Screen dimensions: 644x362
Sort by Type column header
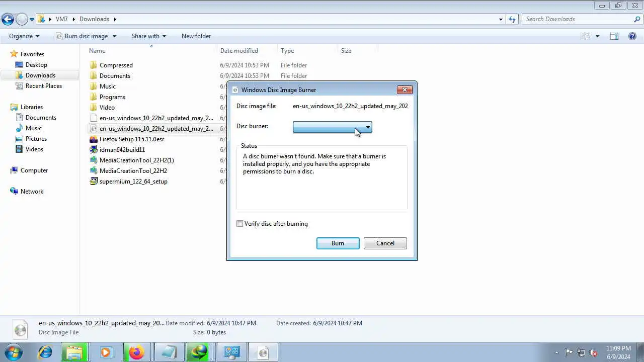[x=287, y=51]
